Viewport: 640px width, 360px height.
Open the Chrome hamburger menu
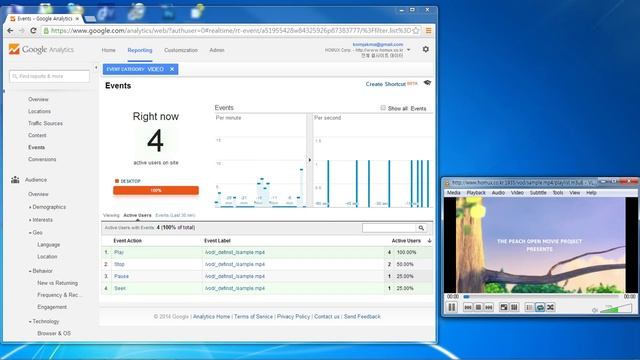(x=428, y=31)
